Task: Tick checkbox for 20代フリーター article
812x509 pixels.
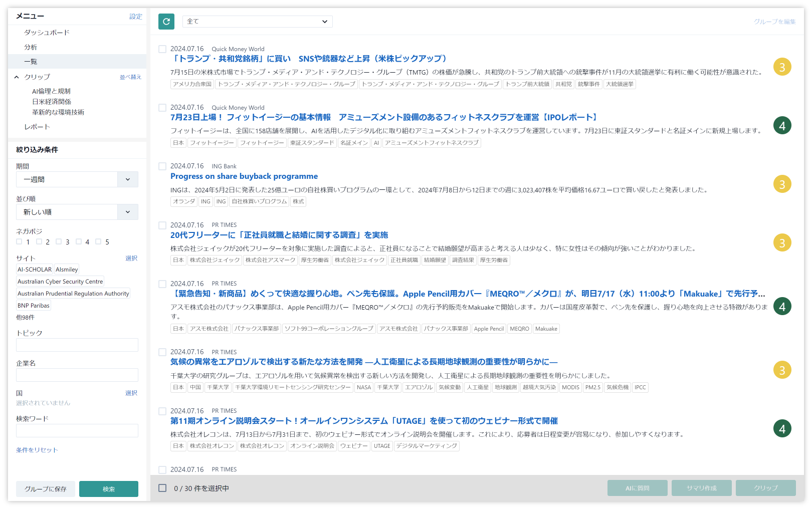Action: click(x=162, y=225)
